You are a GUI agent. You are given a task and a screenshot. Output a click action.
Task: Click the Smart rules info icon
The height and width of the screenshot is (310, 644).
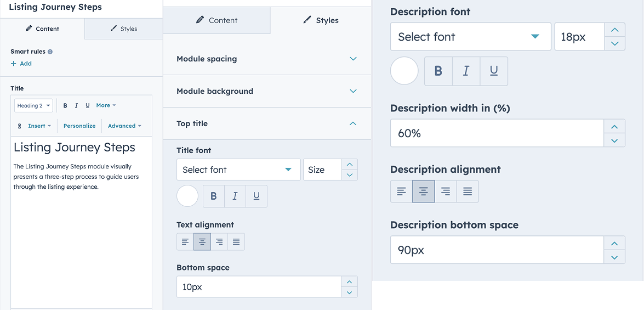point(50,52)
